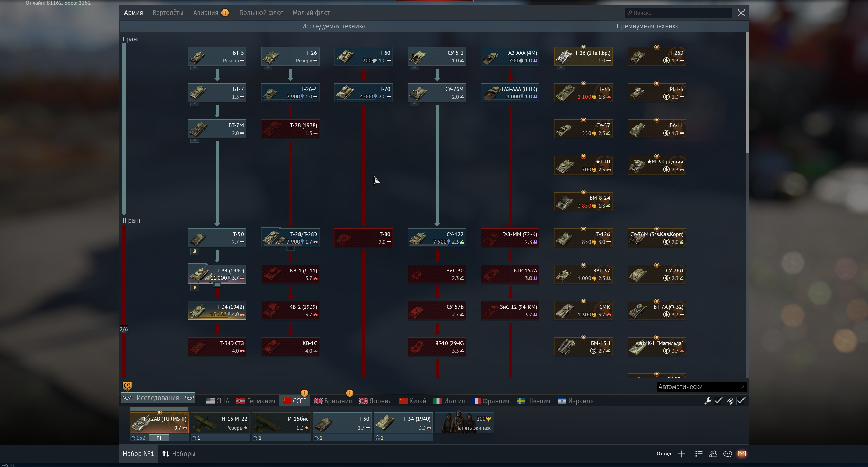Click the search field Поиск
The image size is (868, 467).
[x=679, y=13]
